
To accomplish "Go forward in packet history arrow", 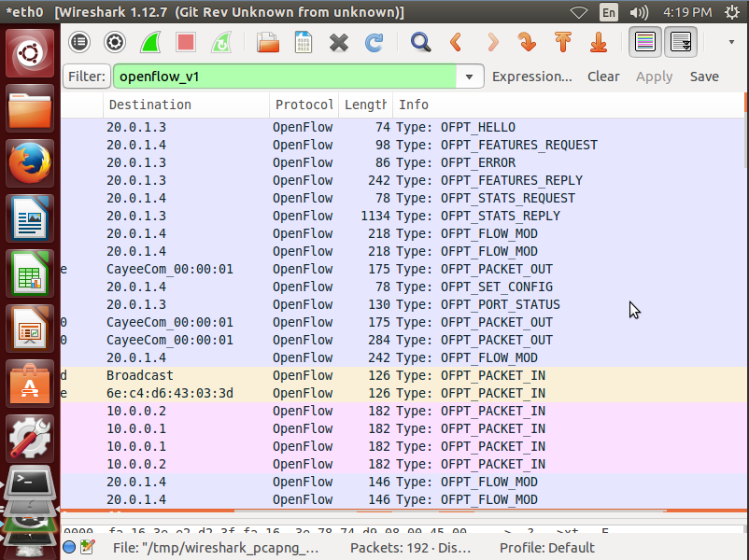I will pyautogui.click(x=492, y=43).
